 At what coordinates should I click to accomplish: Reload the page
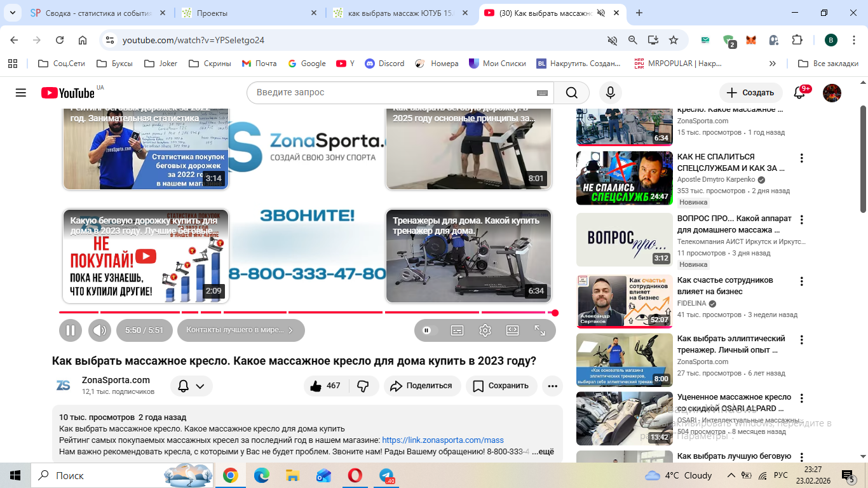pyautogui.click(x=60, y=40)
